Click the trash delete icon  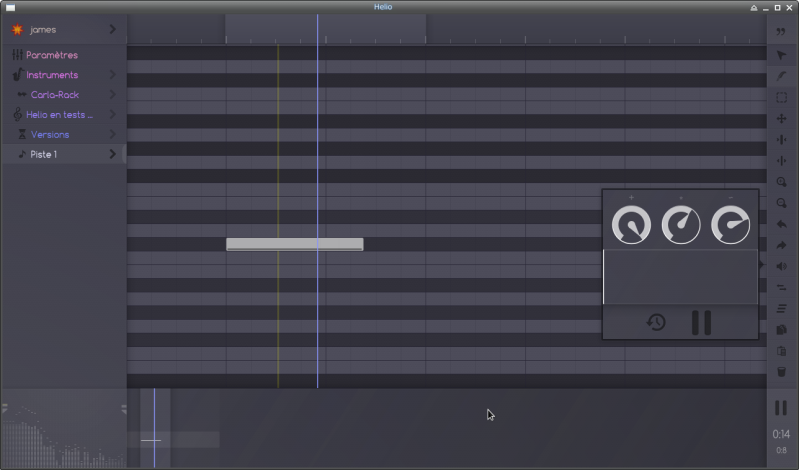click(x=781, y=372)
